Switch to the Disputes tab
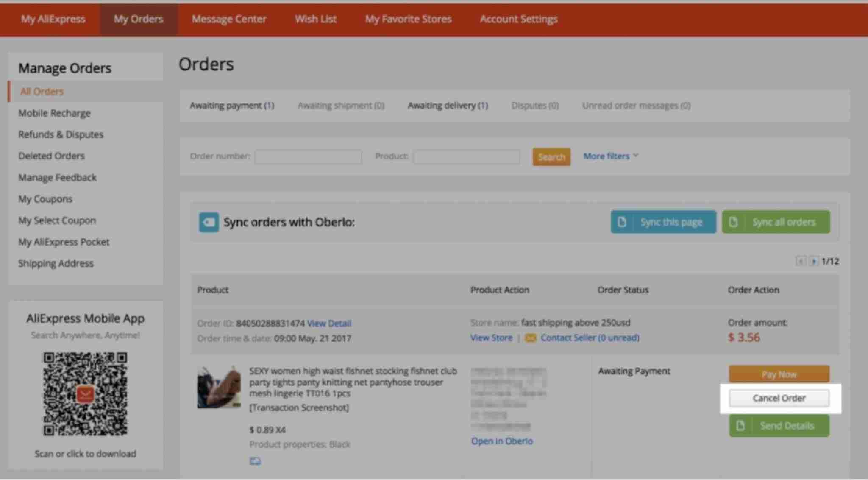The height and width of the screenshot is (480, 868). [x=535, y=105]
